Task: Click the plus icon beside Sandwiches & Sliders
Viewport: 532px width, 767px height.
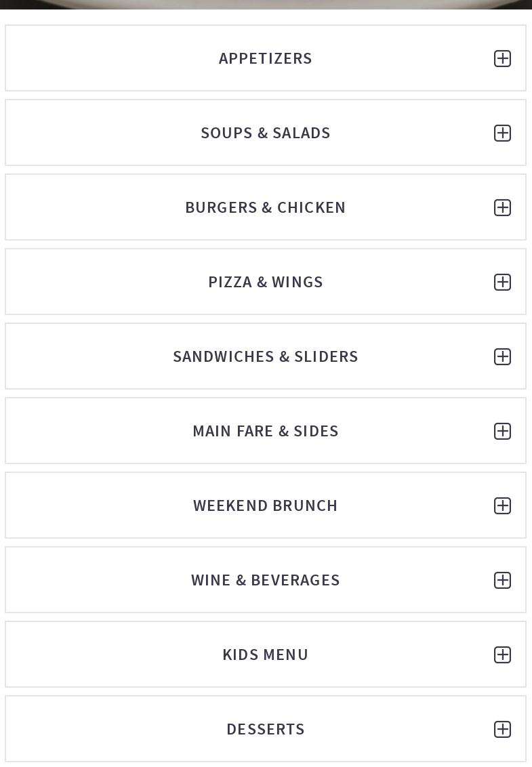Action: (x=502, y=356)
